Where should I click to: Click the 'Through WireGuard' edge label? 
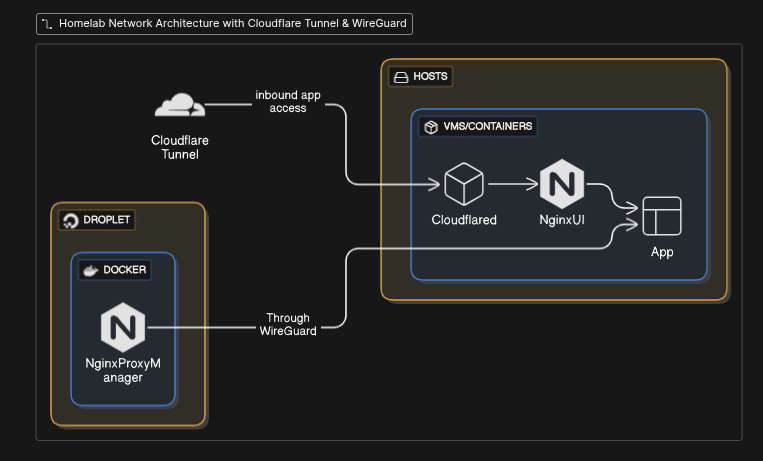tap(288, 324)
